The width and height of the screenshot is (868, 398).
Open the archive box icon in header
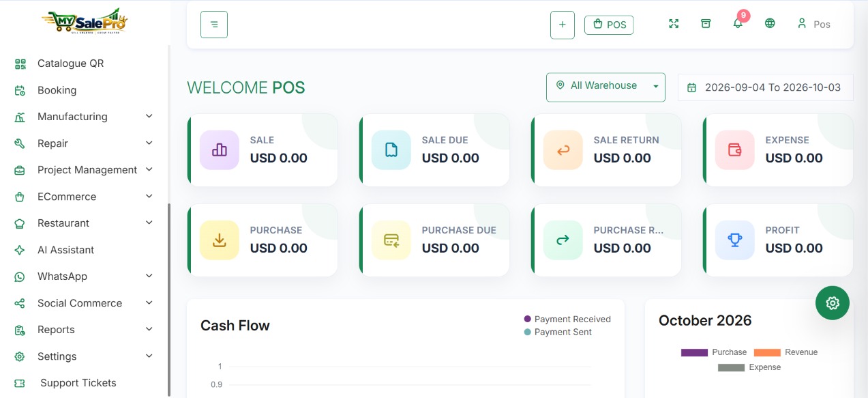point(706,24)
